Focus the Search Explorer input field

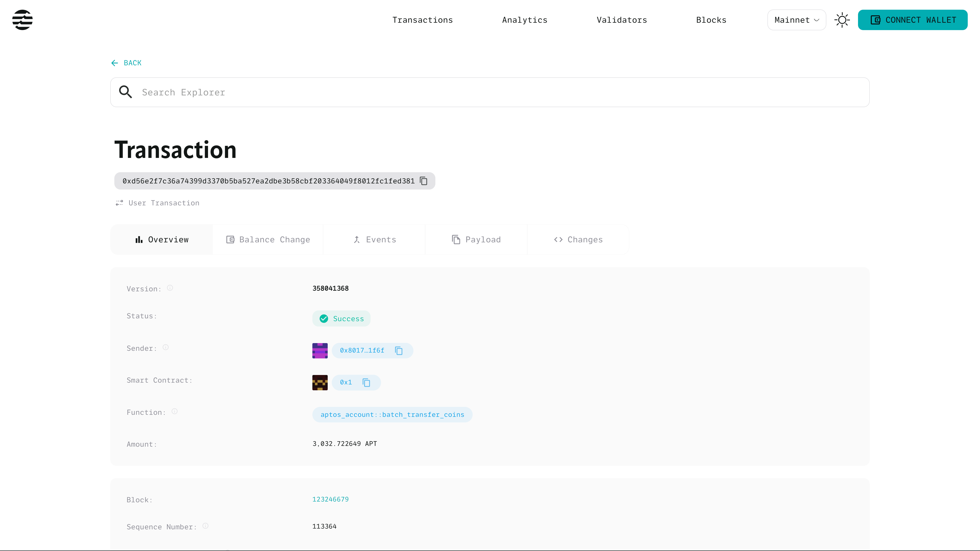coord(495,92)
